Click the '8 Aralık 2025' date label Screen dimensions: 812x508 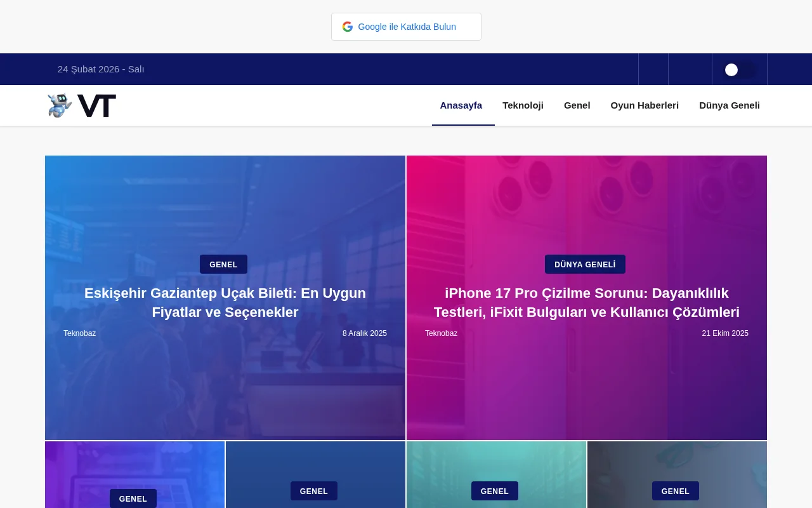(x=364, y=333)
